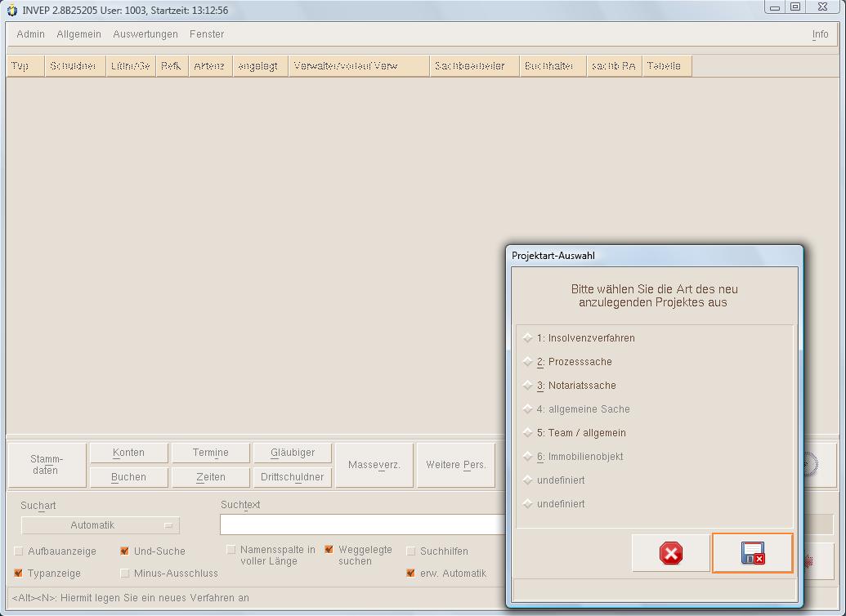Toggle the erw. Automatik checkbox

pyautogui.click(x=410, y=573)
